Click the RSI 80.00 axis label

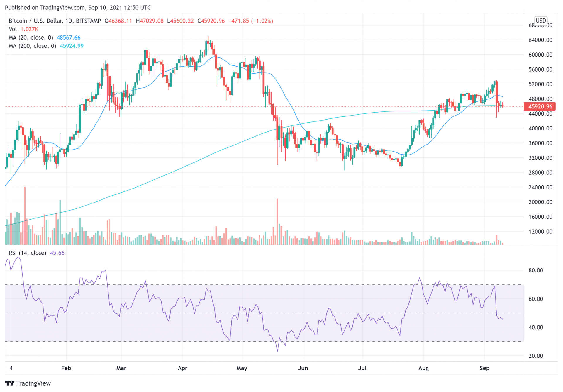point(536,270)
